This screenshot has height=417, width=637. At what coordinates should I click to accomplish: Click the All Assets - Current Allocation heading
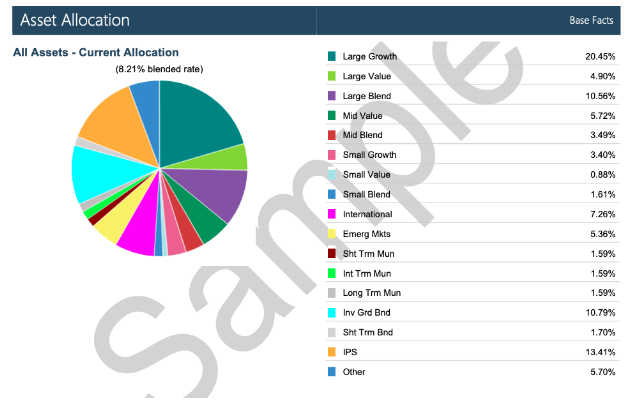point(96,52)
